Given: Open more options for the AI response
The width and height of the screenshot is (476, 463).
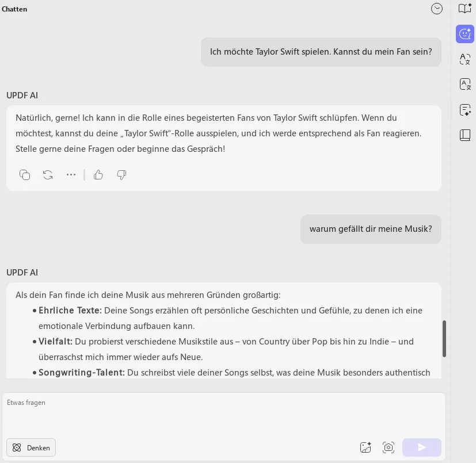Looking at the screenshot, I should 71,175.
